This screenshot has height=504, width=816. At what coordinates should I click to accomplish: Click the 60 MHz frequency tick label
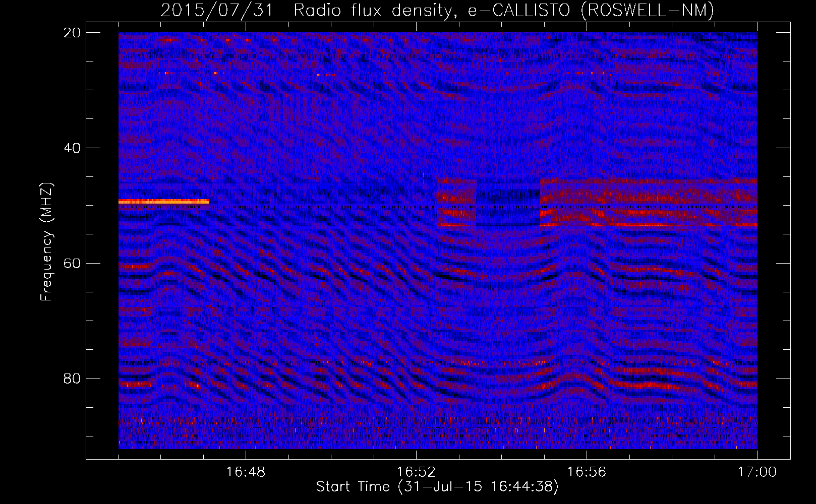tap(72, 263)
